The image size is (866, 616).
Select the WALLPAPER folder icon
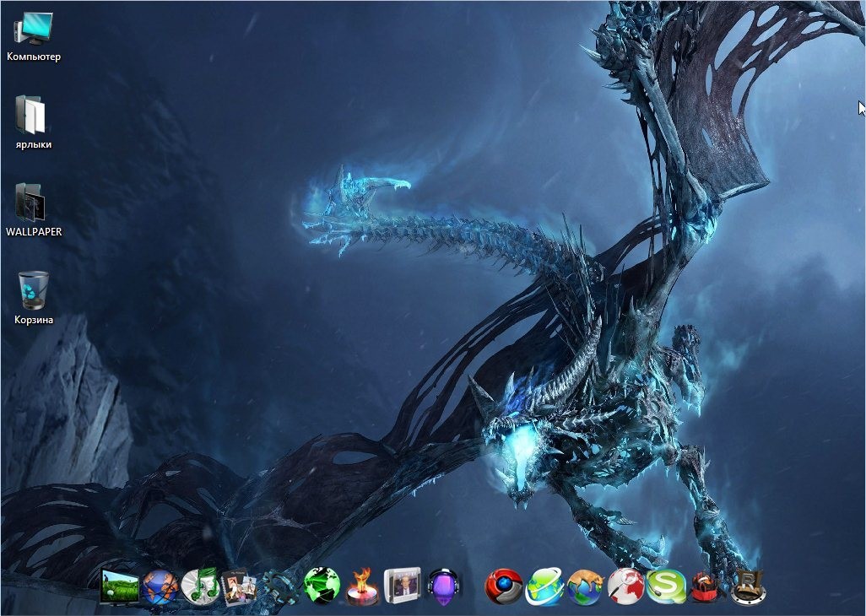[30, 203]
